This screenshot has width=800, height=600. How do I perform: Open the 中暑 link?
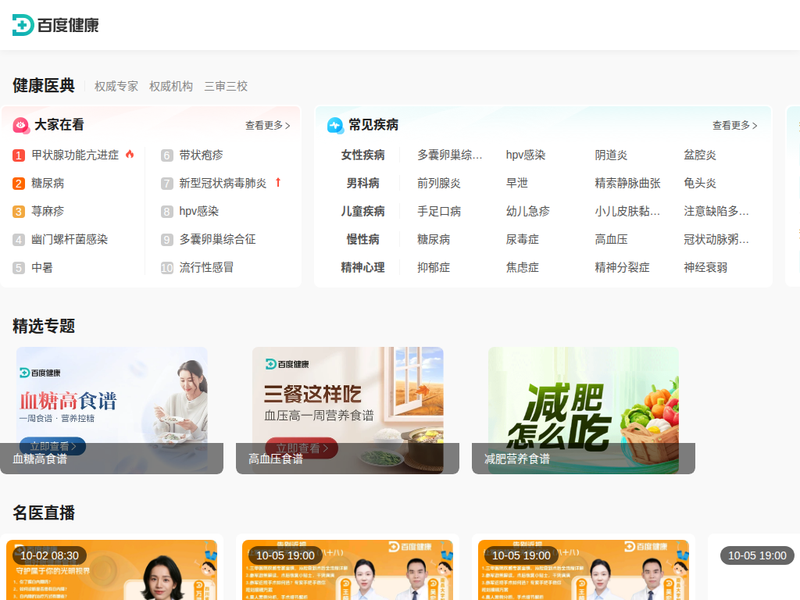click(x=42, y=267)
